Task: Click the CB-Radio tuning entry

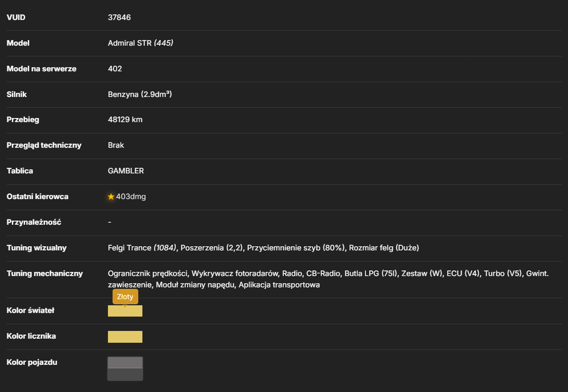Action: click(x=323, y=273)
